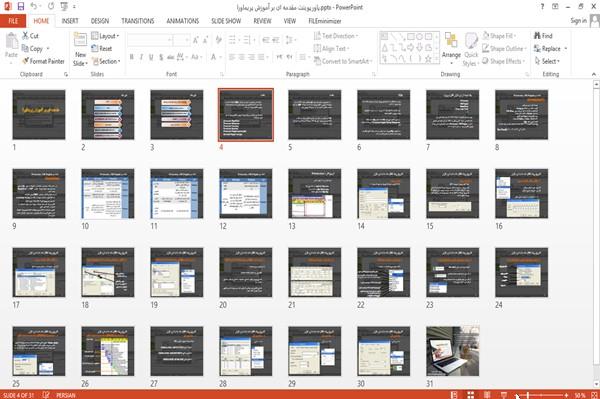Click the Reset slide button
This screenshot has width=600, height=399.
tap(102, 49)
